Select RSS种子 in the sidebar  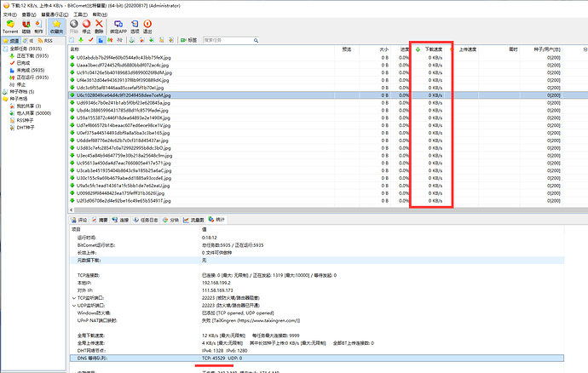[x=25, y=120]
